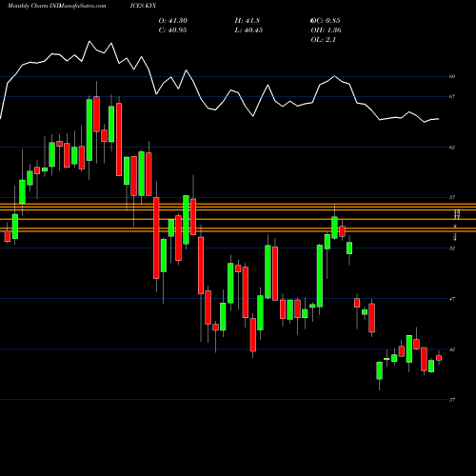Select the close value 'C: 40.95'

[x=172, y=30]
